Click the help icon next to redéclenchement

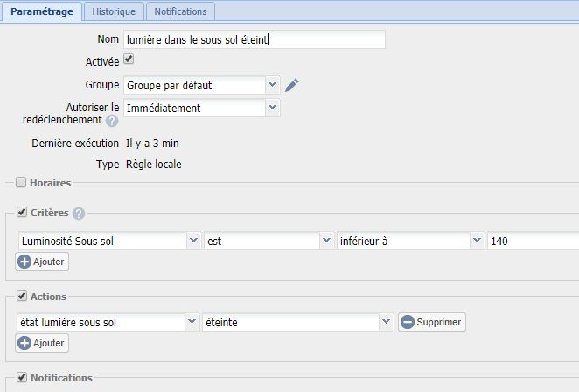[x=112, y=121]
